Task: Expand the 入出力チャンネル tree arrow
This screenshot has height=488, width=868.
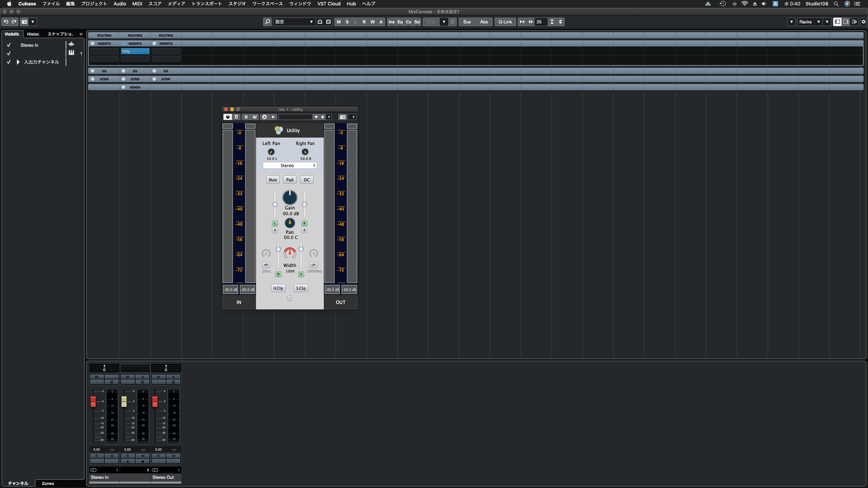Action: coord(18,62)
